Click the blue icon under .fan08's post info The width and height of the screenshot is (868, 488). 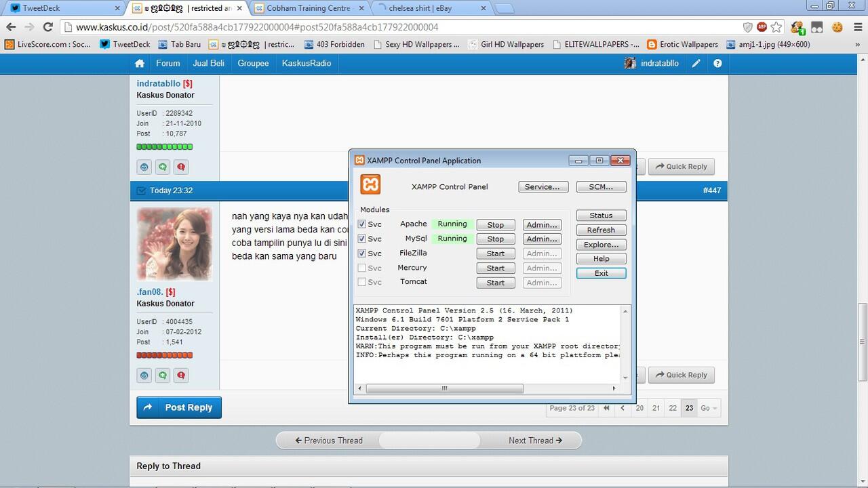point(144,375)
